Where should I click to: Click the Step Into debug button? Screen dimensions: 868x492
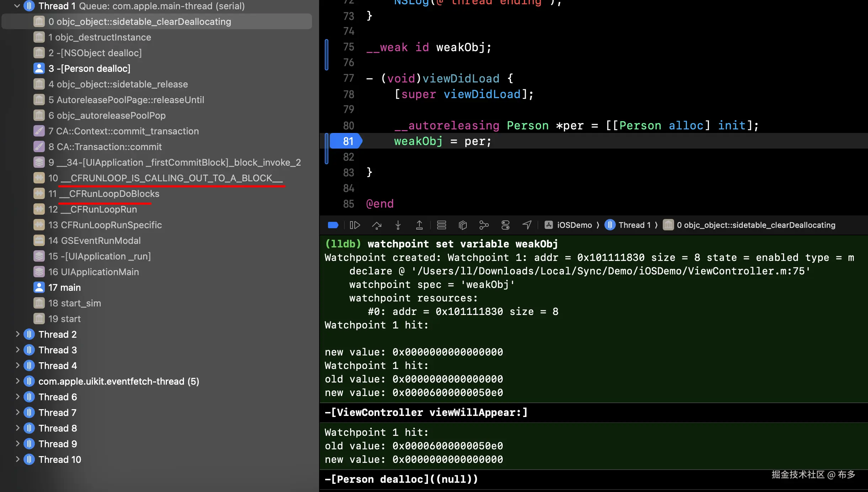click(x=398, y=225)
